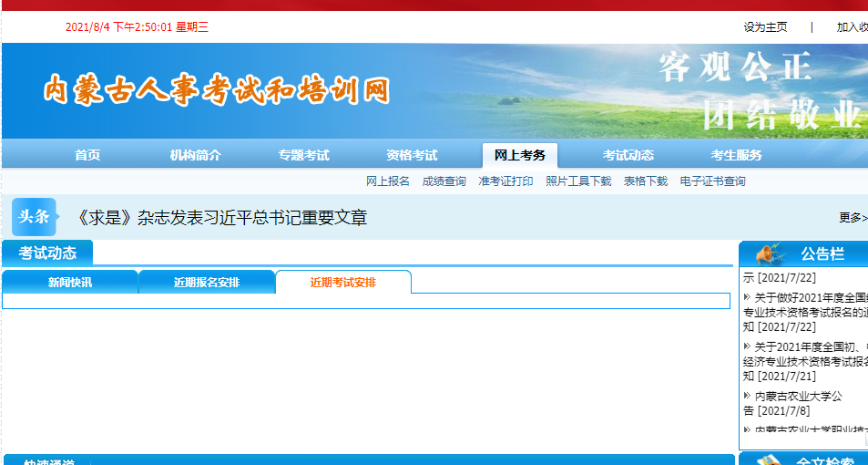
Task: Click the 头条 headline badge icon
Action: [x=35, y=217]
